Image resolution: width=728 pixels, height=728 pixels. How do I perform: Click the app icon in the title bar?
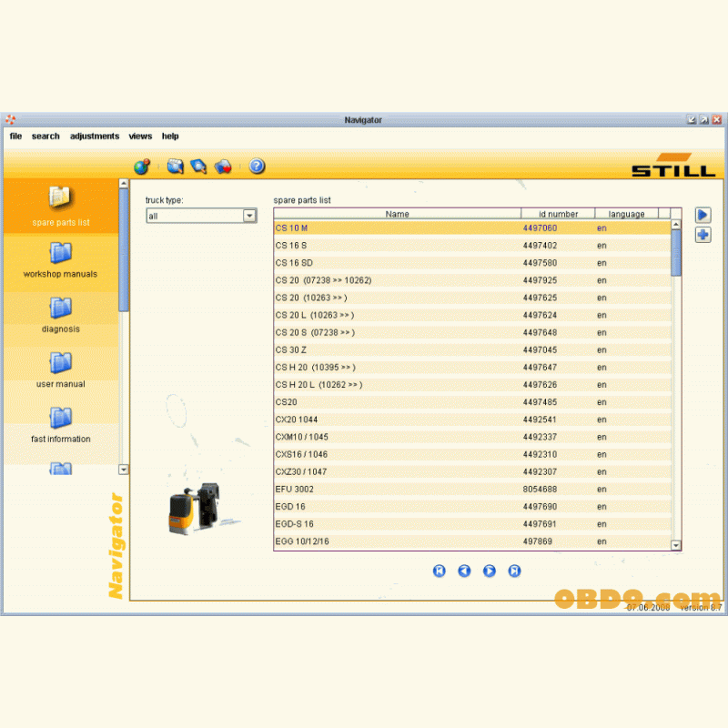click(10, 120)
